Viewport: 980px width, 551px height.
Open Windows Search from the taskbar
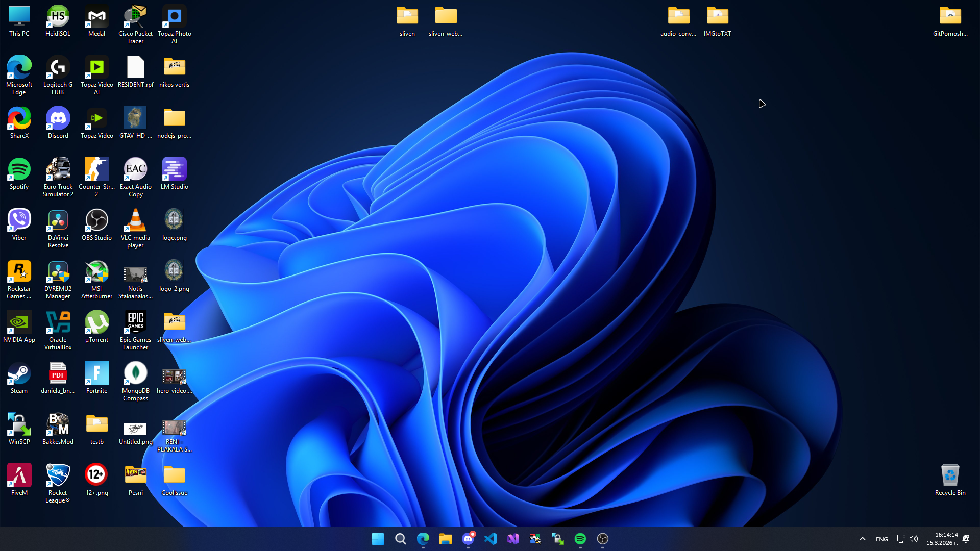[x=401, y=539]
